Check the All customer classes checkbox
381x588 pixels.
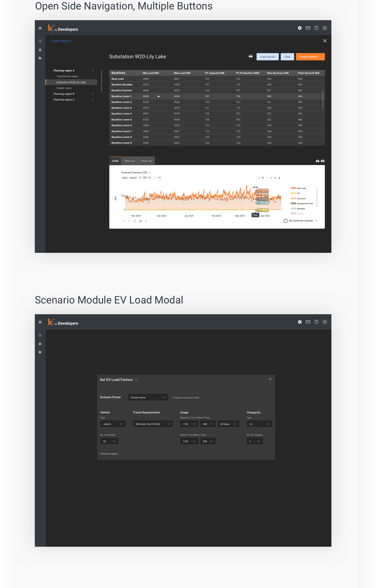[285, 221]
